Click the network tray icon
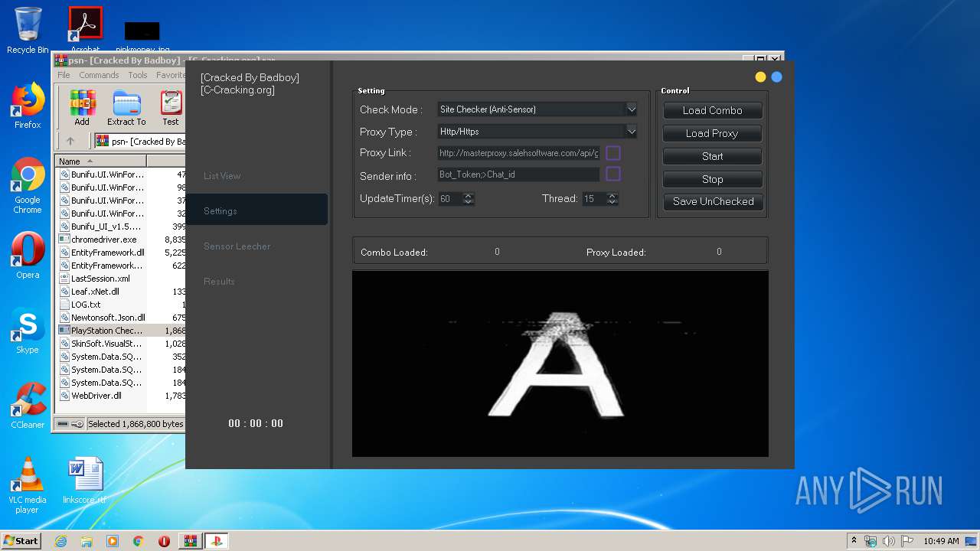 (871, 541)
